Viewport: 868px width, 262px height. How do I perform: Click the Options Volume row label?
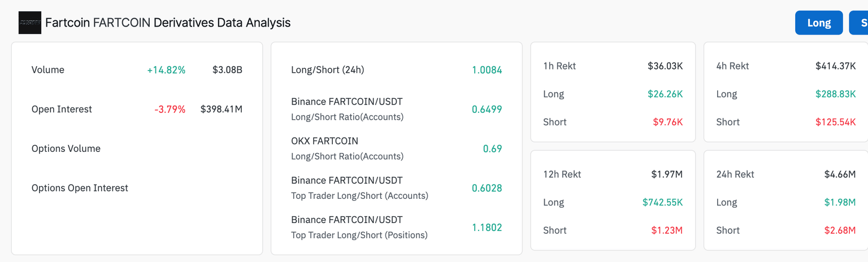66,149
